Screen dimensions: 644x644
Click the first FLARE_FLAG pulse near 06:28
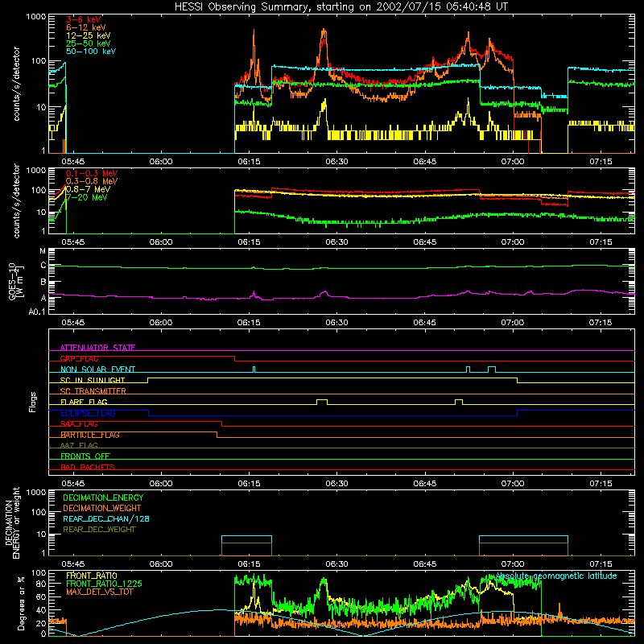pyautogui.click(x=322, y=402)
